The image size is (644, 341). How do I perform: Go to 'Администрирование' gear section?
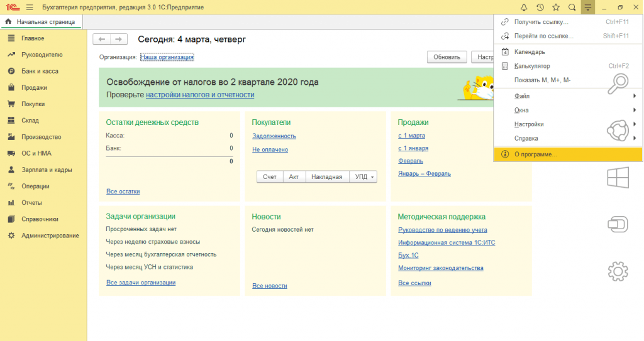tap(50, 235)
